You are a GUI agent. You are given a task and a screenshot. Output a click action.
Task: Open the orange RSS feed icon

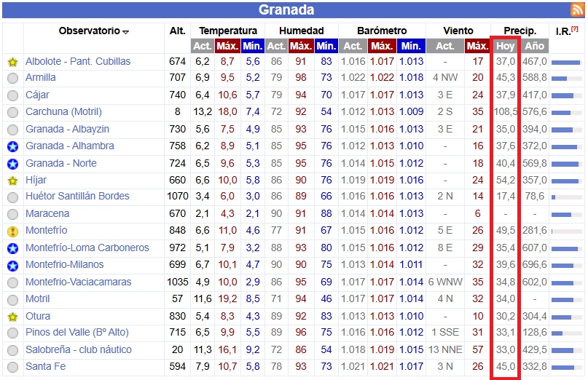(577, 10)
